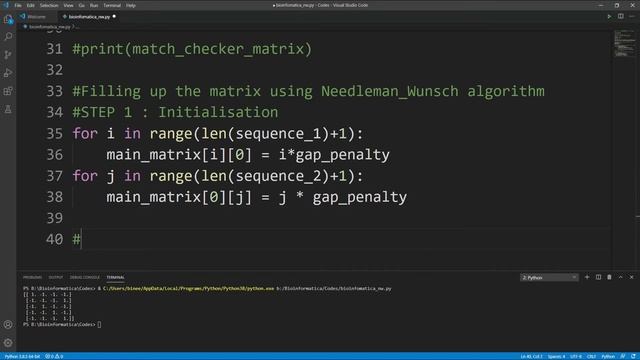Open the Accounts icon in the activity bar
The width and height of the screenshot is (640, 360).
(8, 324)
